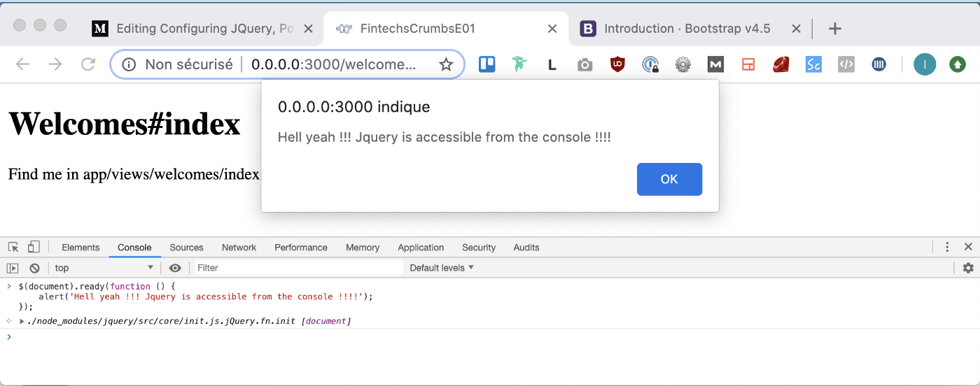
Task: Switch to the Network tab in DevTools
Action: [x=239, y=248]
